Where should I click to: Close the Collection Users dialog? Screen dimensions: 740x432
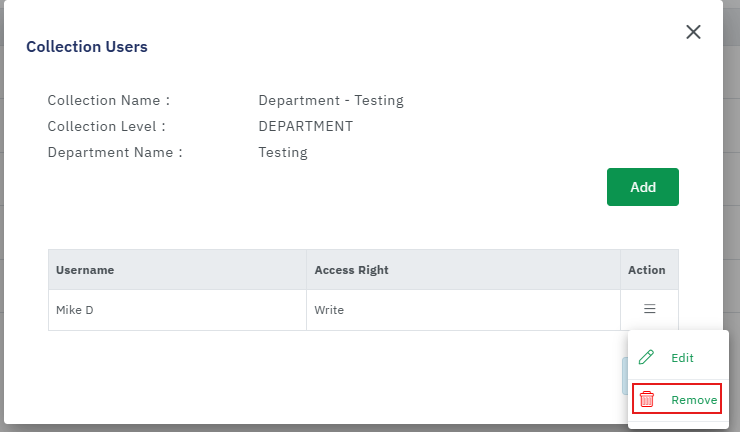tap(693, 32)
